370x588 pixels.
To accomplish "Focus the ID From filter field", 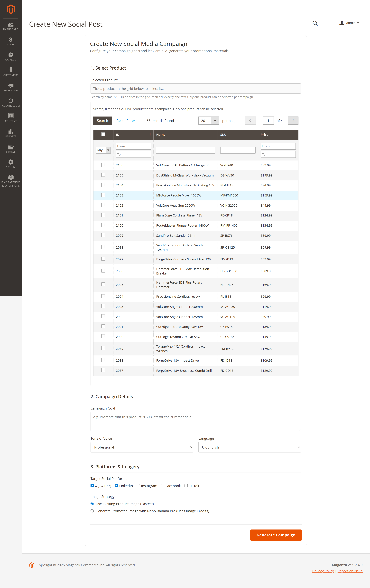I will (133, 146).
